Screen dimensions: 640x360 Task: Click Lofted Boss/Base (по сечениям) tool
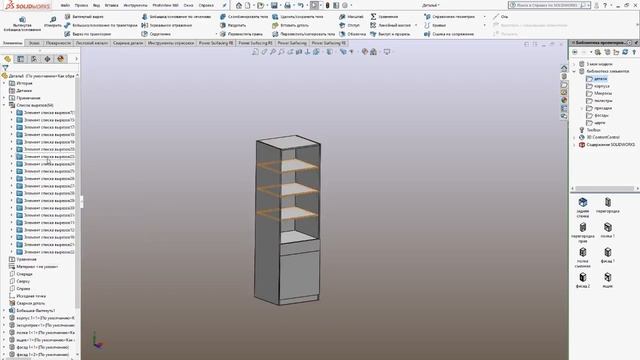[176, 17]
